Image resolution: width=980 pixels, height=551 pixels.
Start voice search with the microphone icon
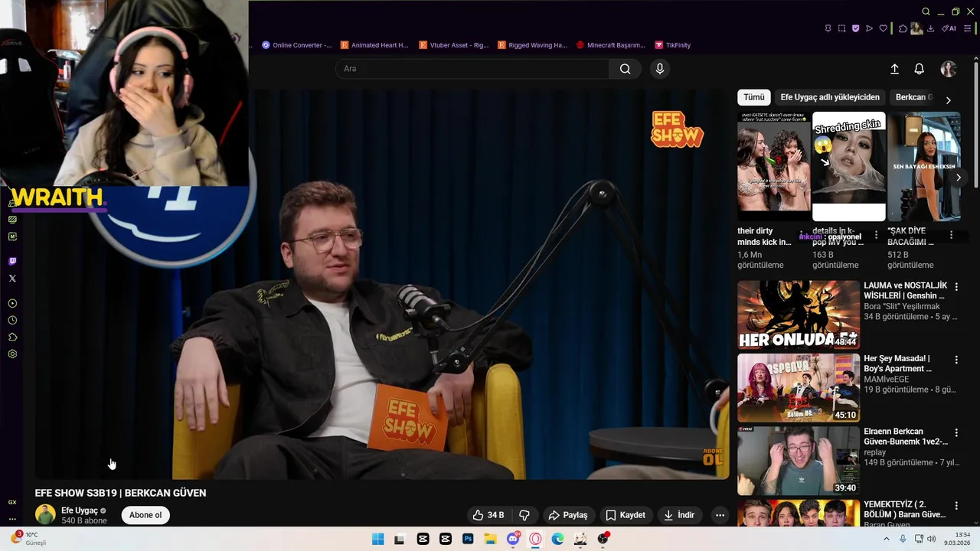pyautogui.click(x=660, y=69)
